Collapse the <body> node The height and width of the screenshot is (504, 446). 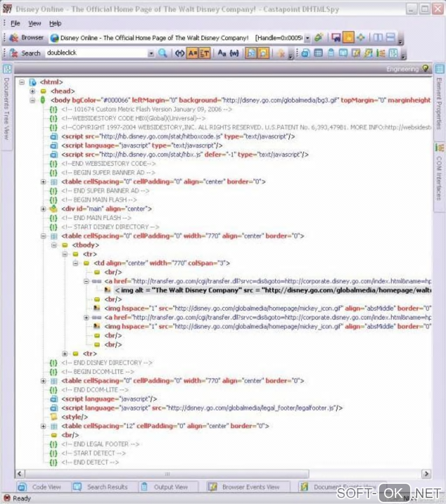(x=32, y=100)
